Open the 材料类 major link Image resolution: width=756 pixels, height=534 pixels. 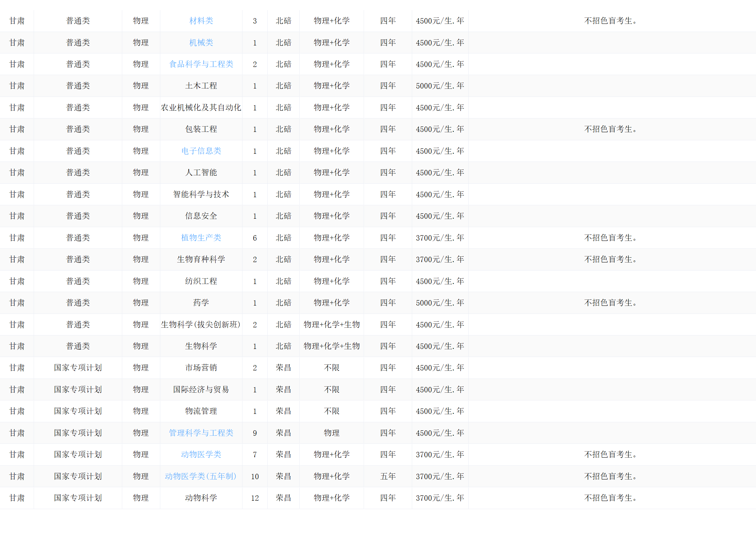201,21
